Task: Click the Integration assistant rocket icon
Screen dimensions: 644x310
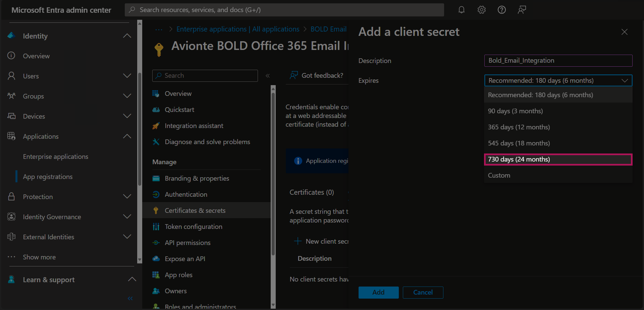Action: pos(156,126)
